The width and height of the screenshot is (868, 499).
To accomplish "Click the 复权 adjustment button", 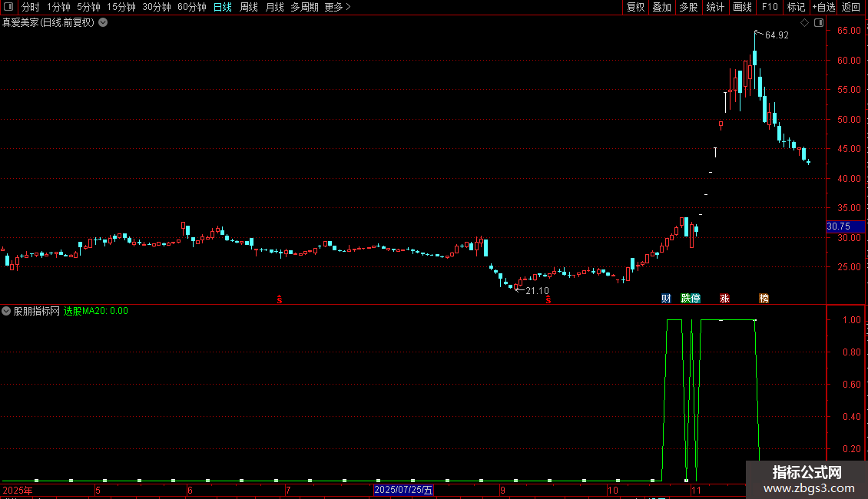I will pos(635,7).
